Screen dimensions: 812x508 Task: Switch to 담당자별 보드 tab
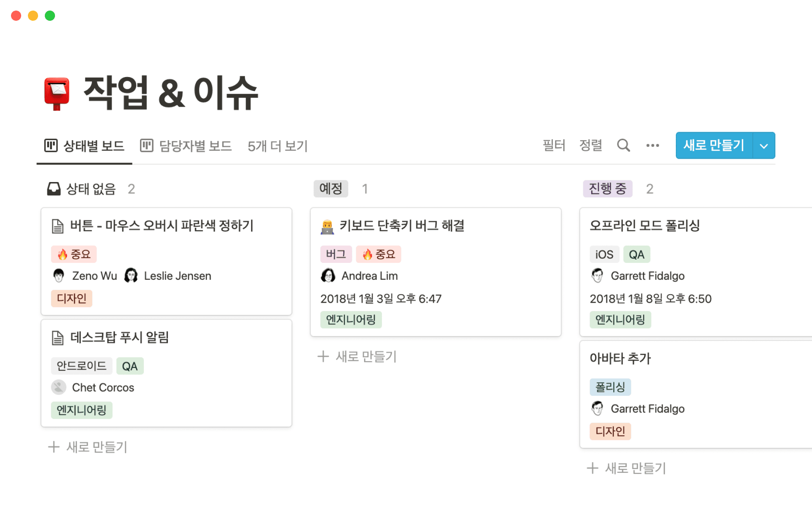(186, 146)
